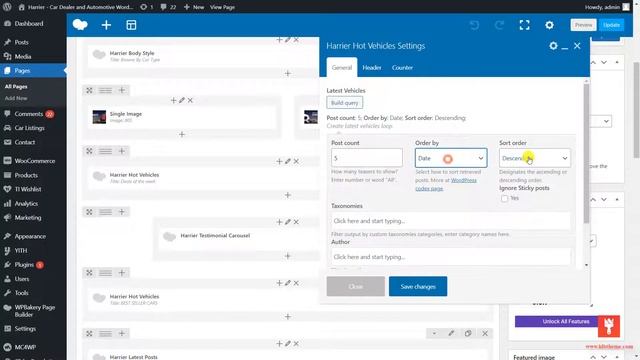The image size is (640, 360).
Task: Open New content in admin bar
Action: point(194,7)
